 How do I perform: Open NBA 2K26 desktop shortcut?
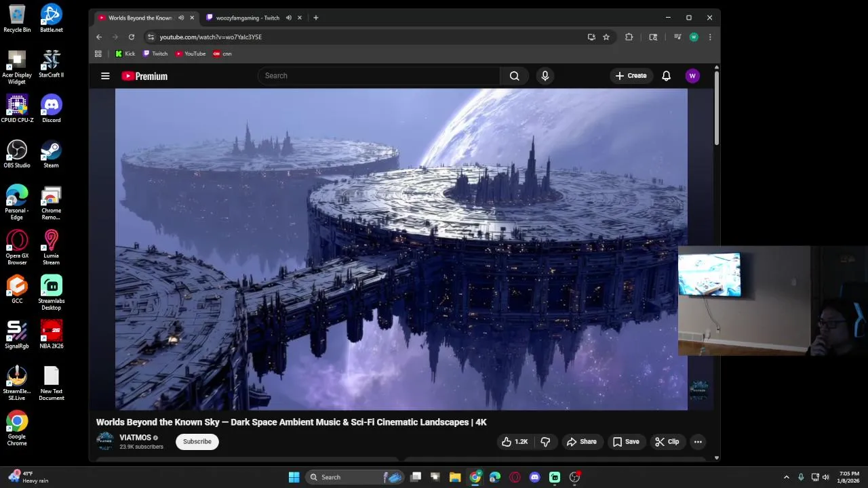[x=52, y=335]
